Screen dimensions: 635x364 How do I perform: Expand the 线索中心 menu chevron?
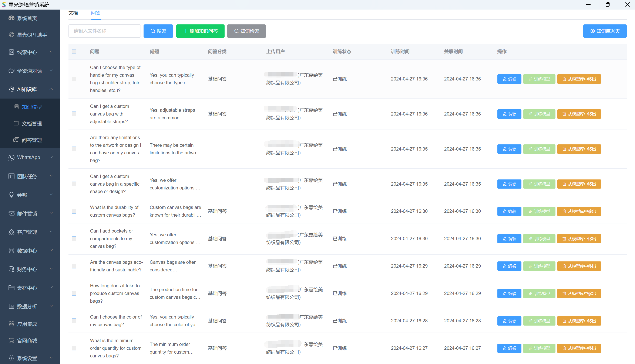pyautogui.click(x=51, y=52)
